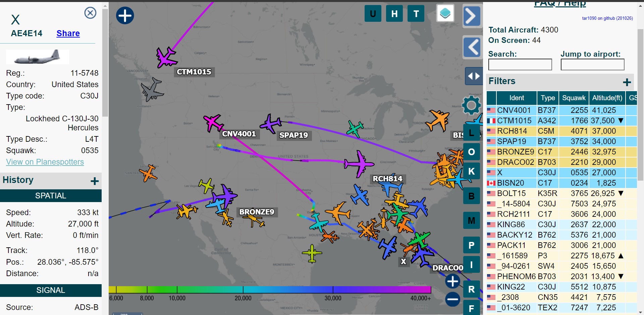Select the SPAP19 purple aircraft icon
644x315 pixels.
click(x=270, y=124)
